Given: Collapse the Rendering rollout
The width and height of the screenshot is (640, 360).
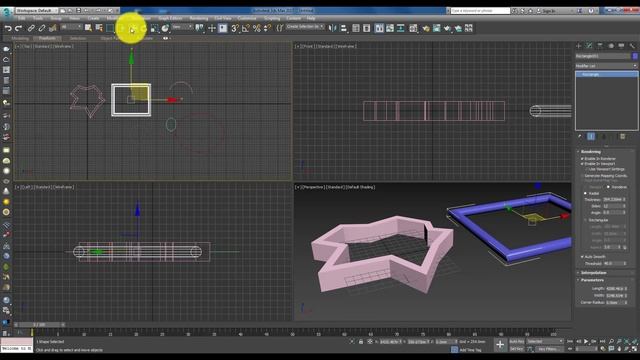Looking at the screenshot, I should point(591,151).
